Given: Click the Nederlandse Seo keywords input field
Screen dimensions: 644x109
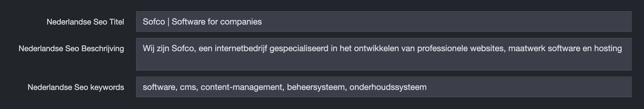Looking at the screenshot, I should click(384, 87).
